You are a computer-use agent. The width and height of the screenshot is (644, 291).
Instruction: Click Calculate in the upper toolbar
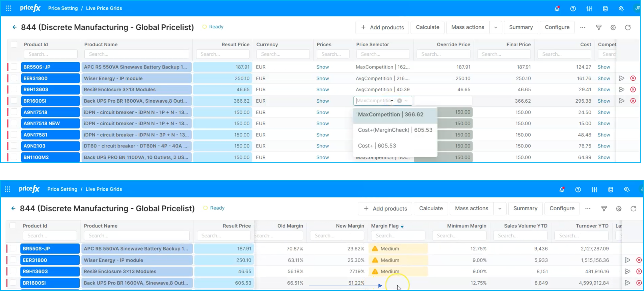click(428, 27)
